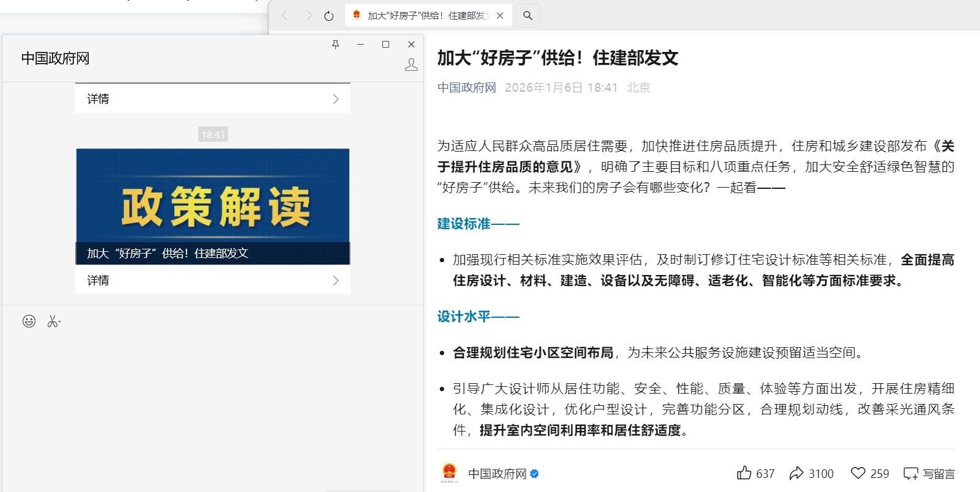Pin the 中国政府网 chat window on top
Screen dimensions: 980x492
click(335, 45)
